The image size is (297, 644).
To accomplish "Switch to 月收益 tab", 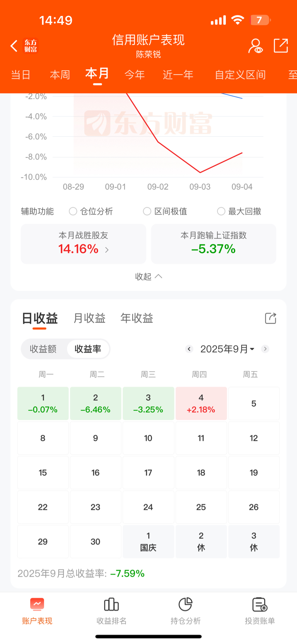I will 89,318.
